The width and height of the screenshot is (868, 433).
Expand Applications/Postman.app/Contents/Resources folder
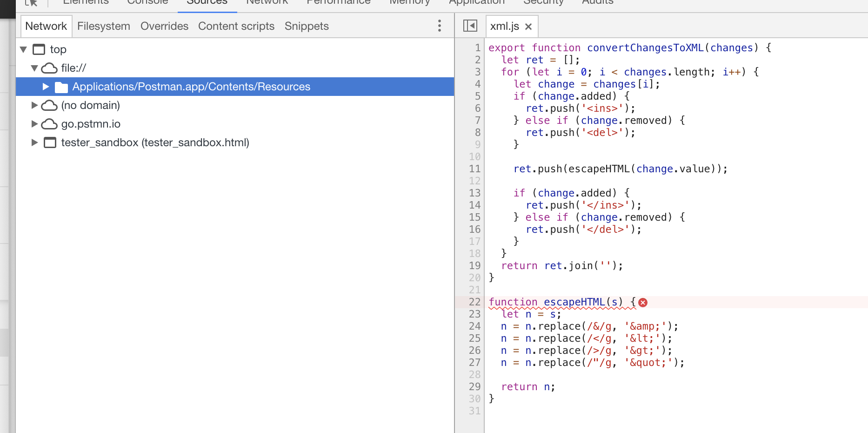[46, 87]
